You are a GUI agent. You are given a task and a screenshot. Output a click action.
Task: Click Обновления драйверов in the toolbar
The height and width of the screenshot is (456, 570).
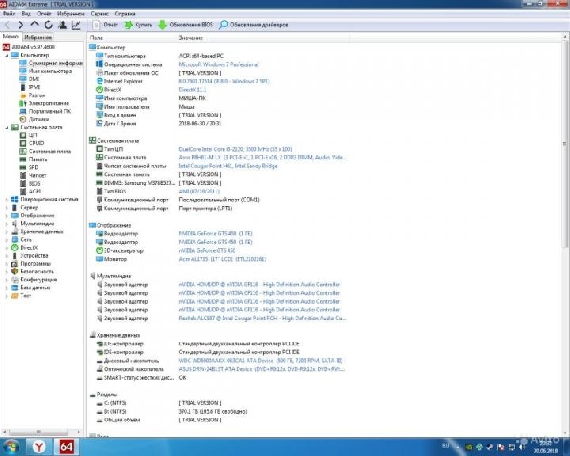click(x=254, y=25)
